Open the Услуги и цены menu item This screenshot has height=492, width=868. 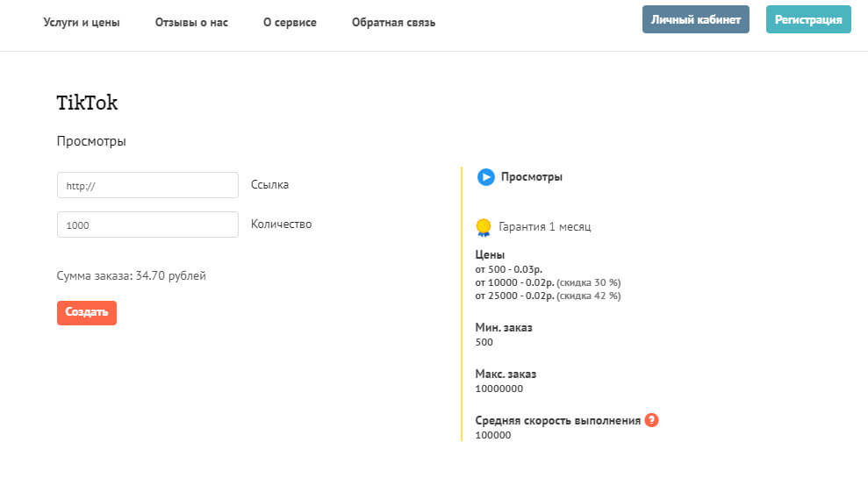pos(82,22)
